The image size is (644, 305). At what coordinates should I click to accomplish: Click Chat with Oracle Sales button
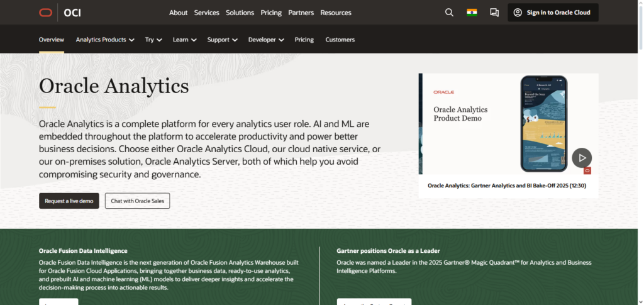pyautogui.click(x=137, y=201)
